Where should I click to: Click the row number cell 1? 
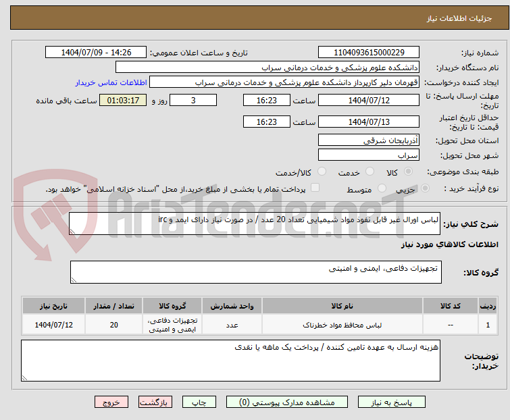point(488,325)
